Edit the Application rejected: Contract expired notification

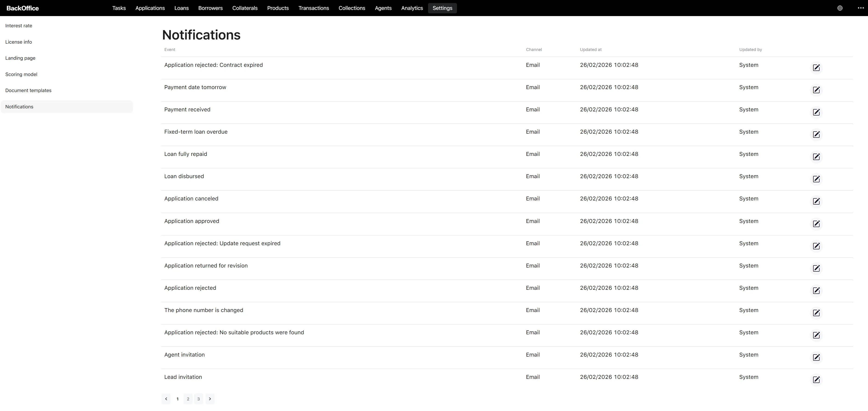pyautogui.click(x=816, y=68)
